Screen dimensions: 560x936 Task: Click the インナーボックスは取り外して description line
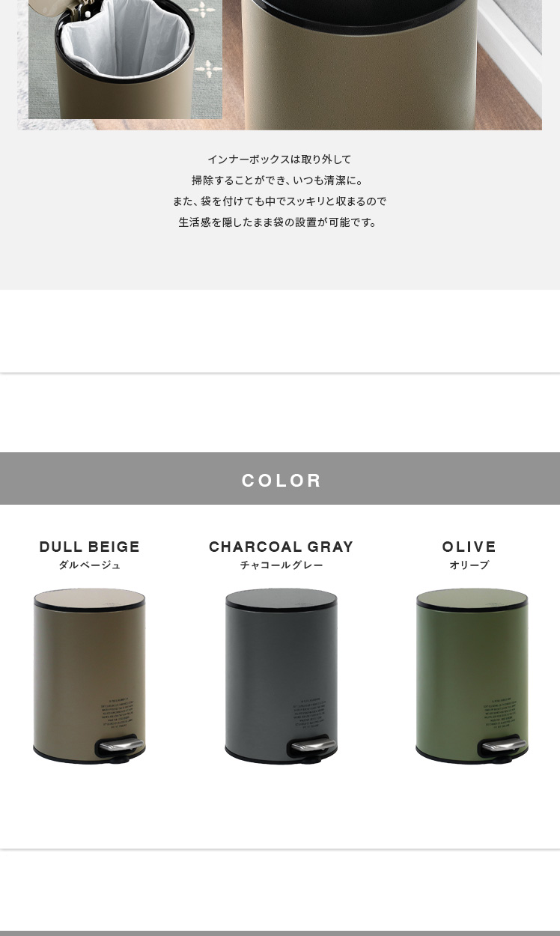pyautogui.click(x=279, y=159)
